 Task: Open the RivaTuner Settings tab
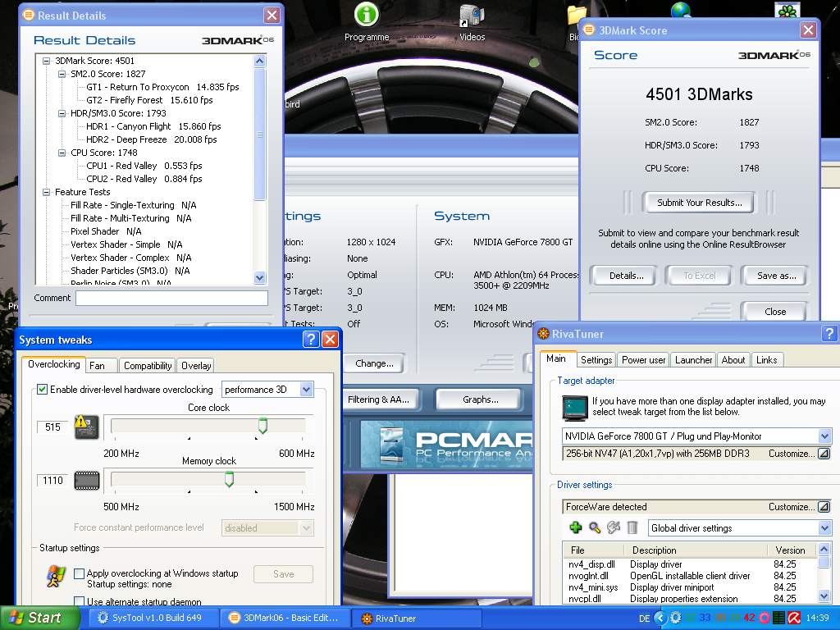[x=596, y=359]
